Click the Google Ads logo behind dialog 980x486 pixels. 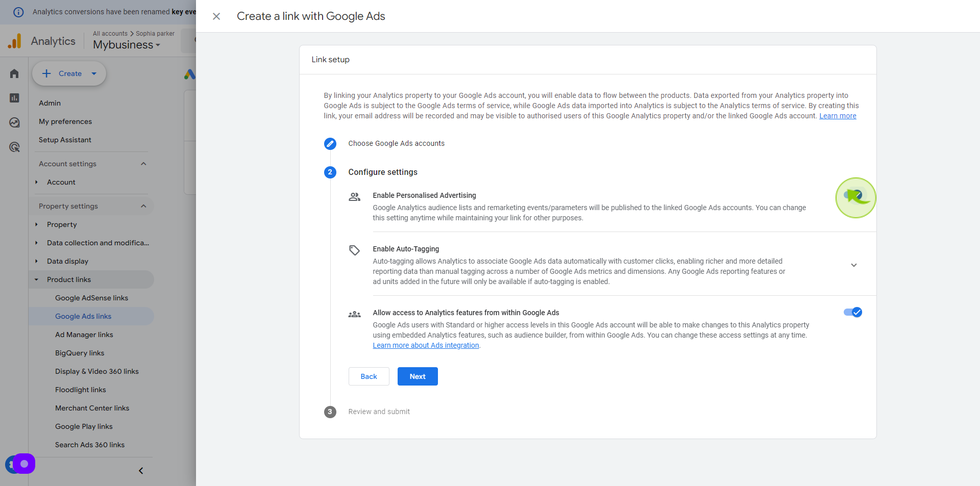pyautogui.click(x=189, y=74)
